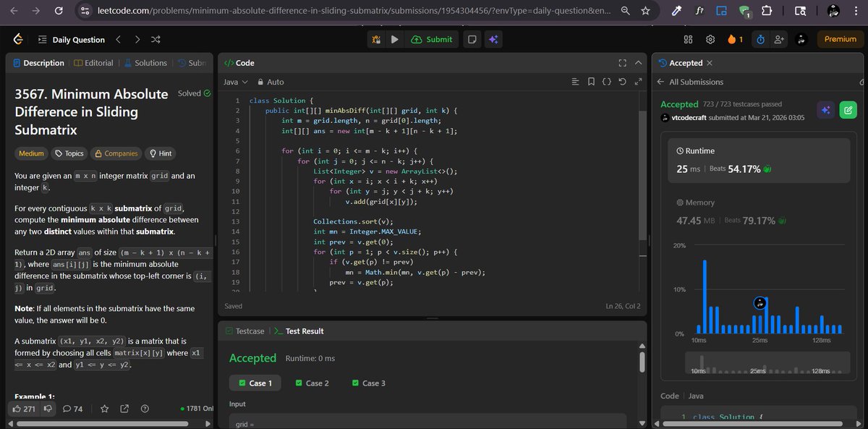868x429 pixels.
Task: Click the Solved status label
Action: pyautogui.click(x=195, y=93)
